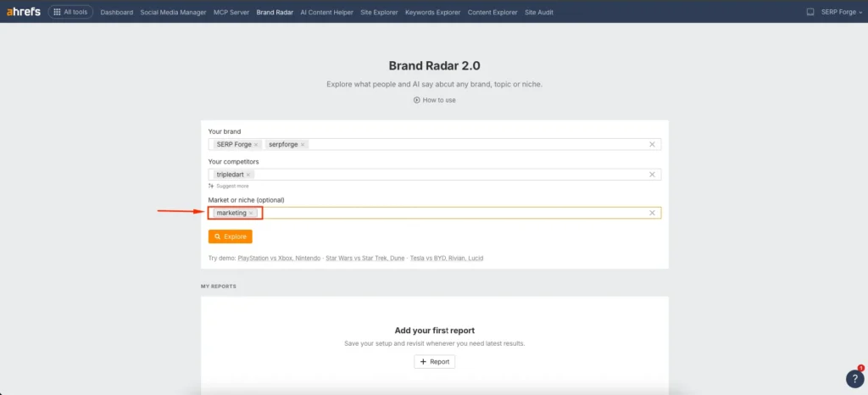
Task: Remove the tripledart competitor tag
Action: (248, 175)
